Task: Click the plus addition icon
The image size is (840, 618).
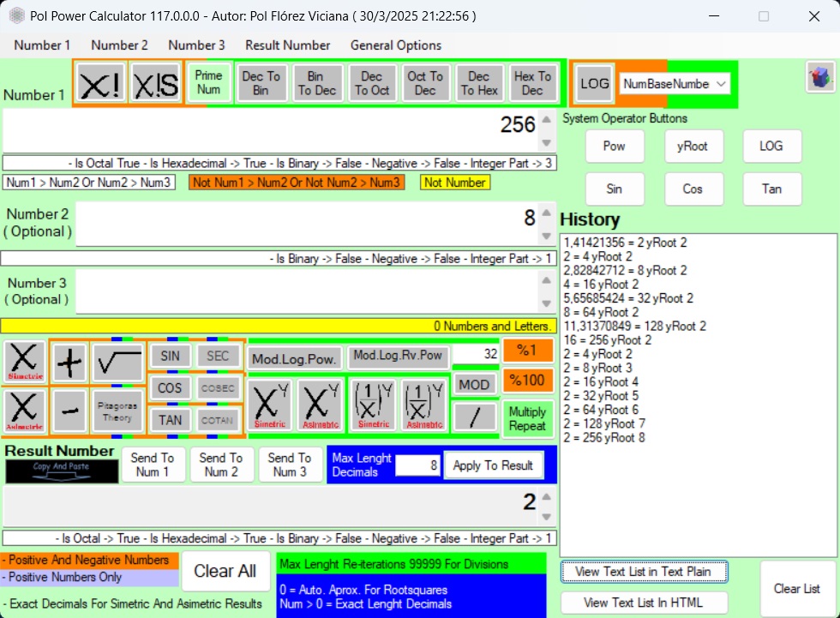Action: tap(69, 363)
